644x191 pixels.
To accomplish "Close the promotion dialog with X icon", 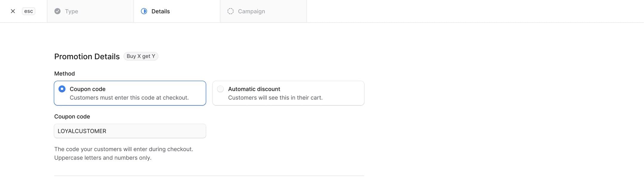I will tap(13, 11).
